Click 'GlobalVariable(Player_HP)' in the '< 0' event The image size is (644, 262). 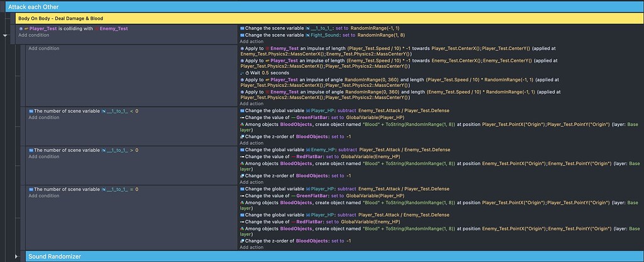click(x=375, y=117)
